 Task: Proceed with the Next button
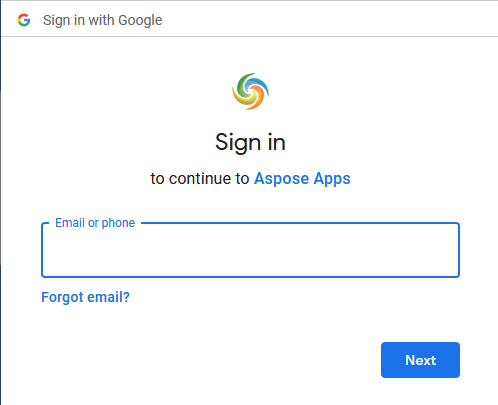pos(420,360)
